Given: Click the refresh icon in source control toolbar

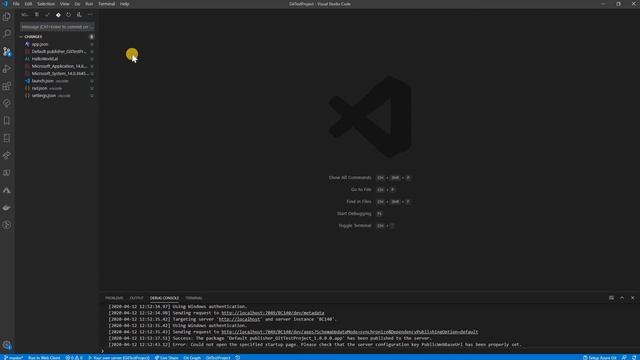Looking at the screenshot, I should (69, 15).
